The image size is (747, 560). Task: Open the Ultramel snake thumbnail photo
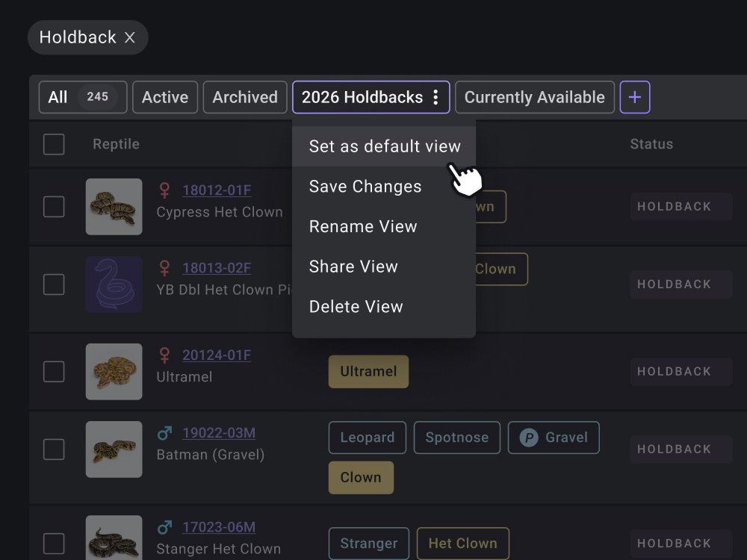[114, 371]
